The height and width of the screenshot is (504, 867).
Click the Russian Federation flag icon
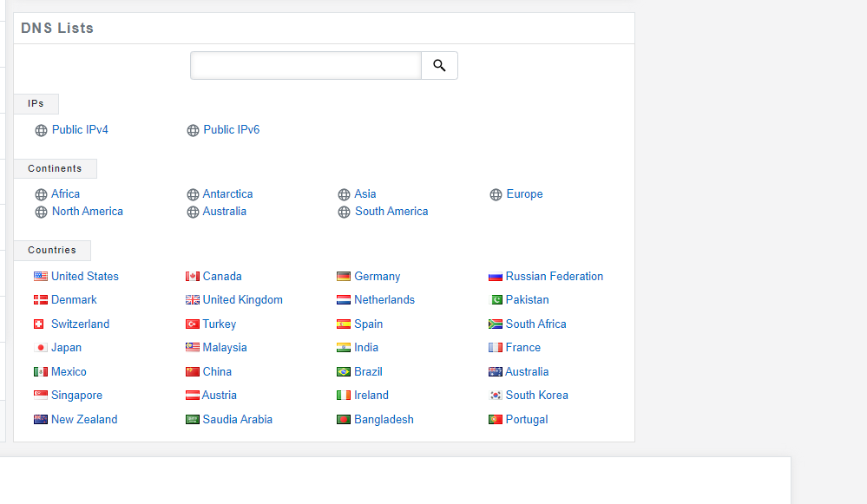(496, 277)
